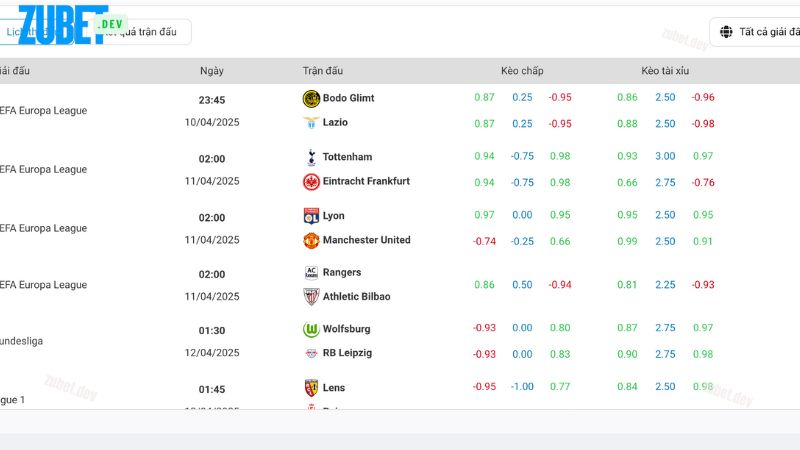Select Wolfsburg handicap odds -0.93
800x450 pixels.
pos(484,328)
